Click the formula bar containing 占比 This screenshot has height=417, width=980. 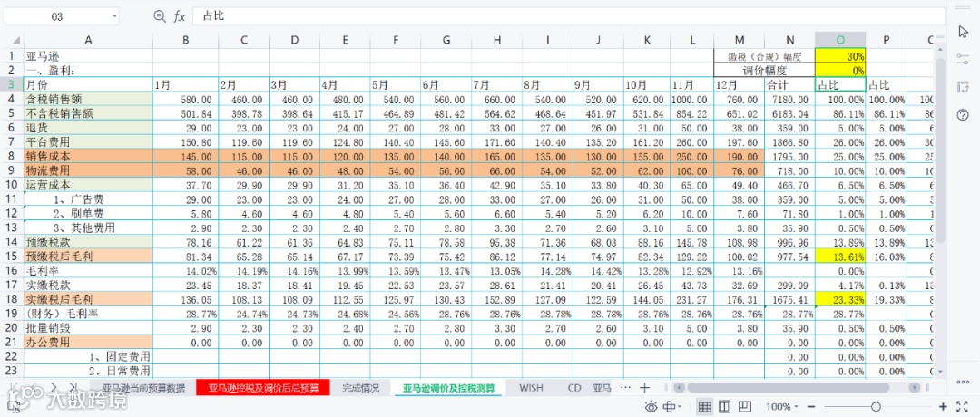[567, 16]
